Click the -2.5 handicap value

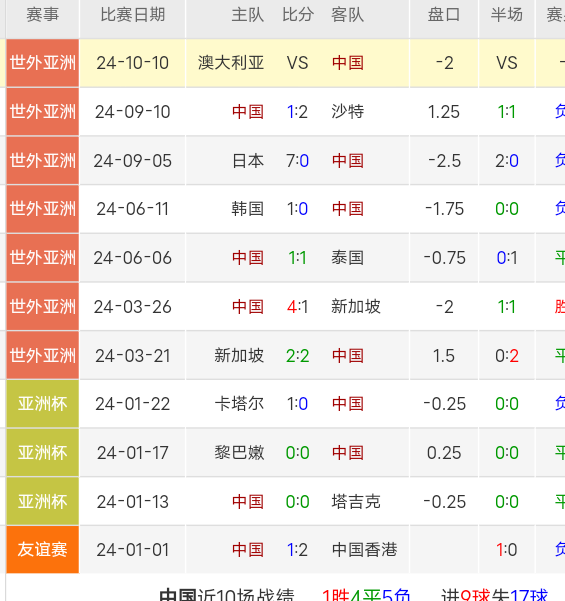coord(444,161)
